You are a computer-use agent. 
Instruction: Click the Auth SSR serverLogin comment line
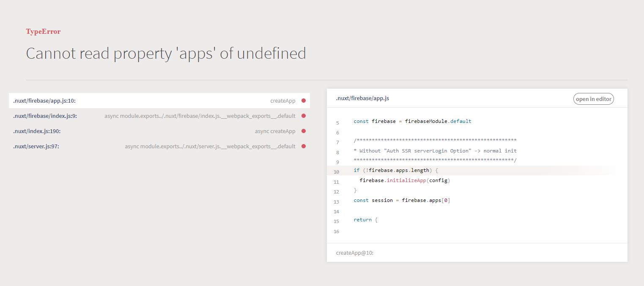coord(435,151)
